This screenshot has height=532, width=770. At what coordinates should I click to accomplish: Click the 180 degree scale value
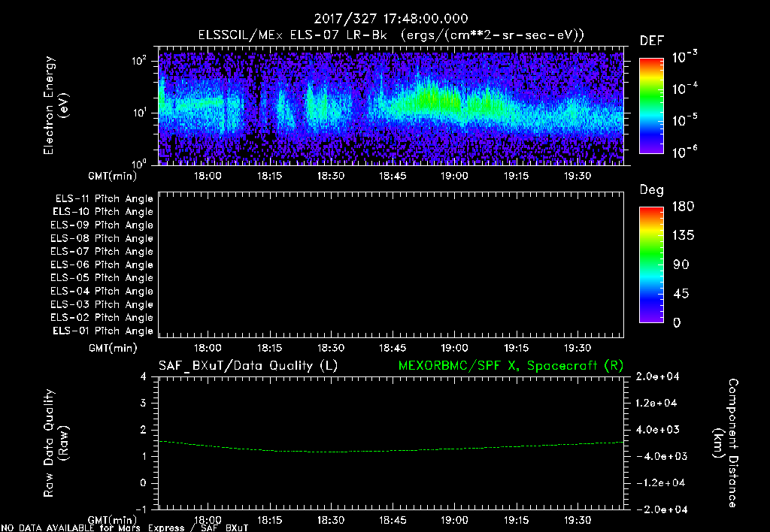[x=683, y=206]
